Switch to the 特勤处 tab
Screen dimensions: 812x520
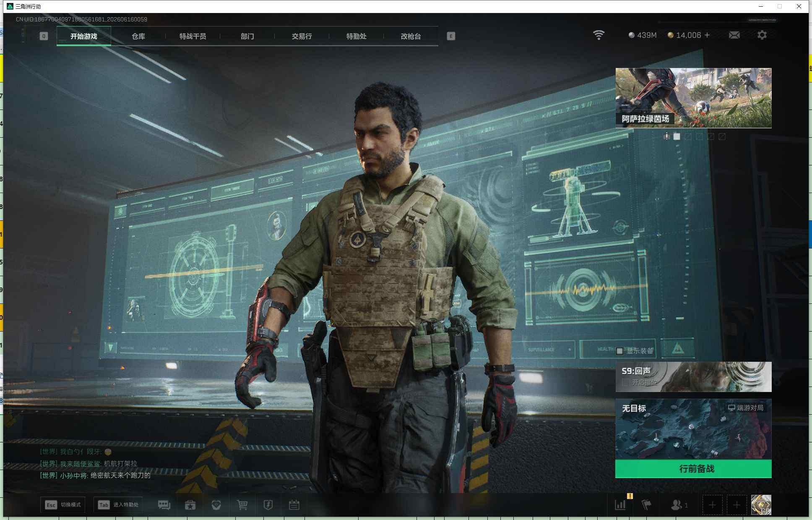[x=357, y=36]
